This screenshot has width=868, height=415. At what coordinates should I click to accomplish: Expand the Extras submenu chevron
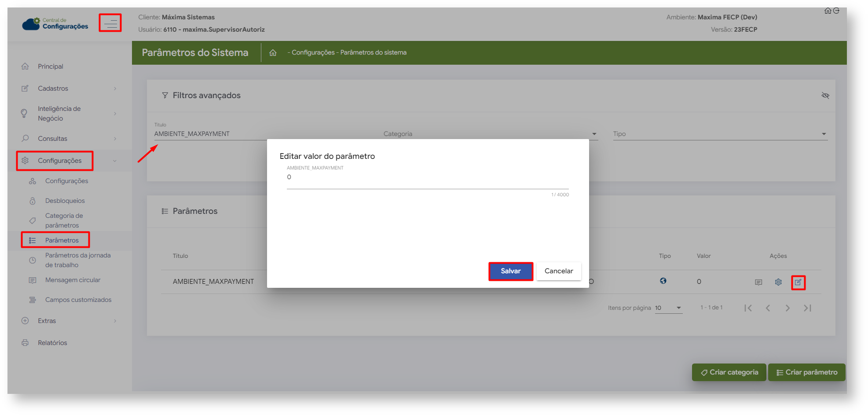coord(115,321)
